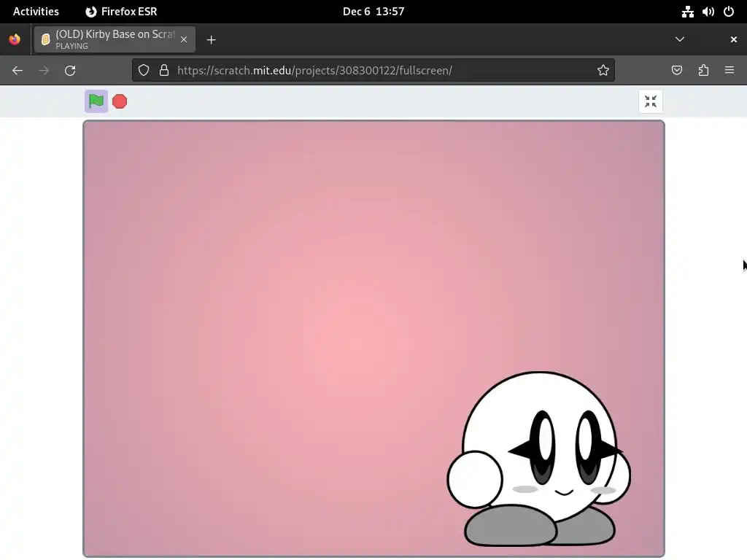Close the Kirby Base on Scratch tab

click(184, 39)
